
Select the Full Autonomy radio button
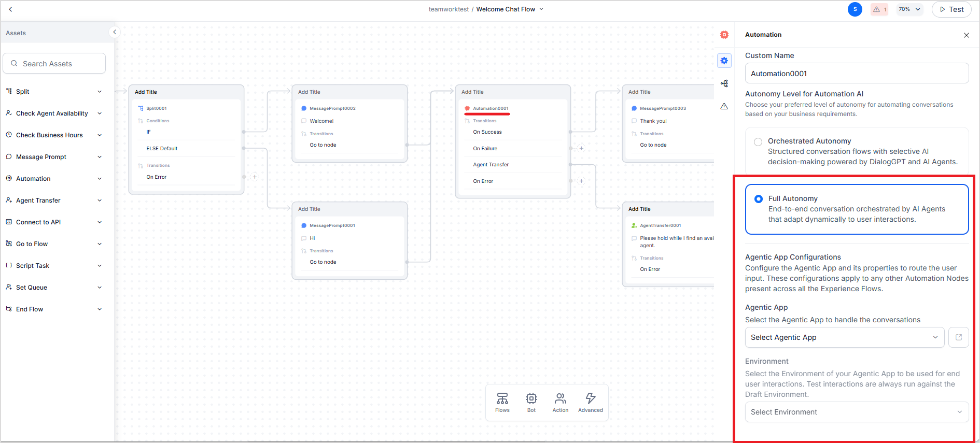pos(759,199)
